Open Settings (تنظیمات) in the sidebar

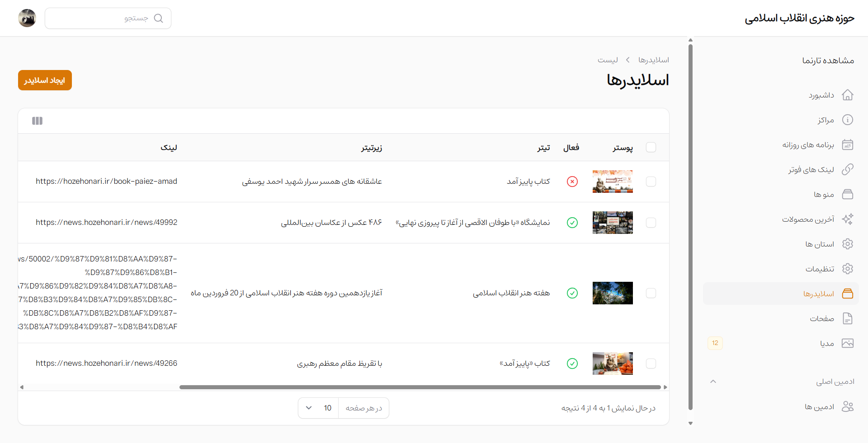(x=819, y=269)
